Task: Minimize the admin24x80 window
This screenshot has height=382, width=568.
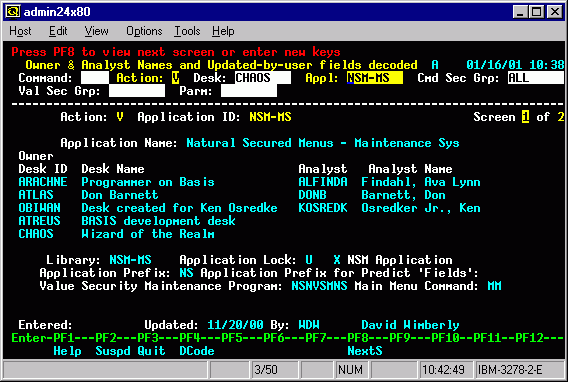Action: [x=521, y=12]
